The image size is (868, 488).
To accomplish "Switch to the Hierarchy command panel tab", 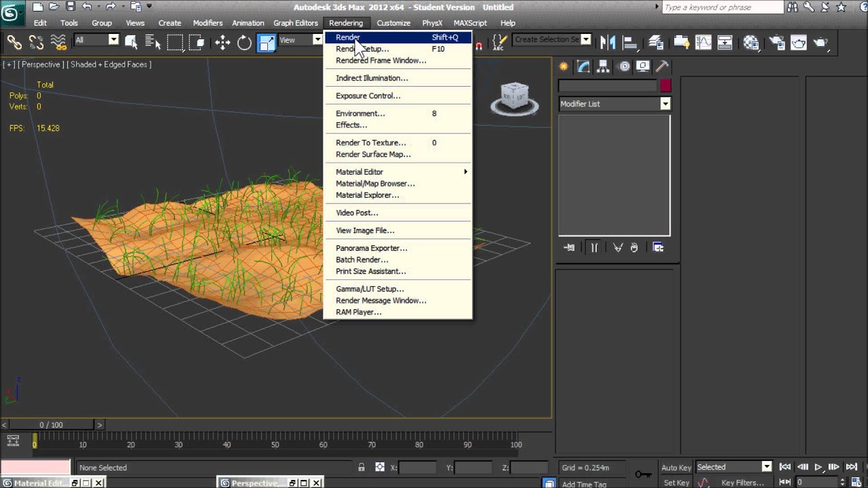I will pyautogui.click(x=604, y=66).
